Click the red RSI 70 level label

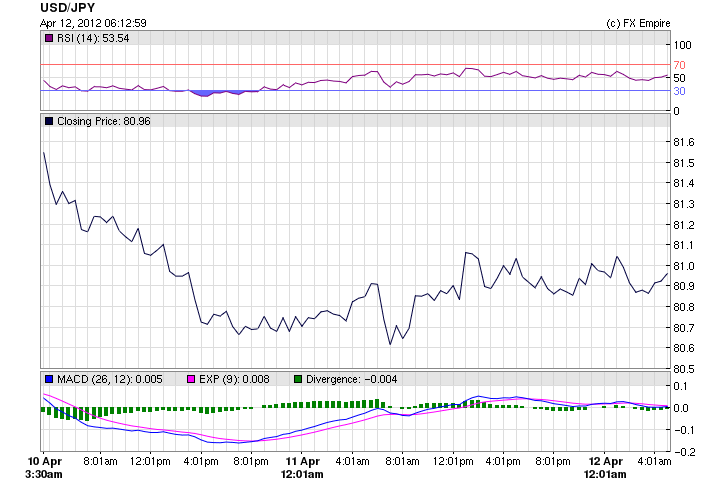click(x=679, y=65)
